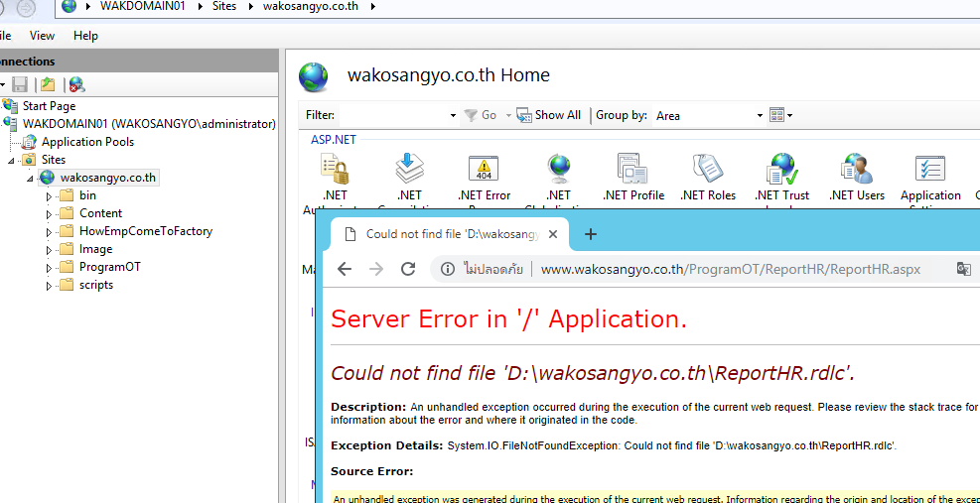Viewport: 980px width, 503px height.
Task: Select HowEmpComeToFactory folder in tree
Action: (146, 231)
